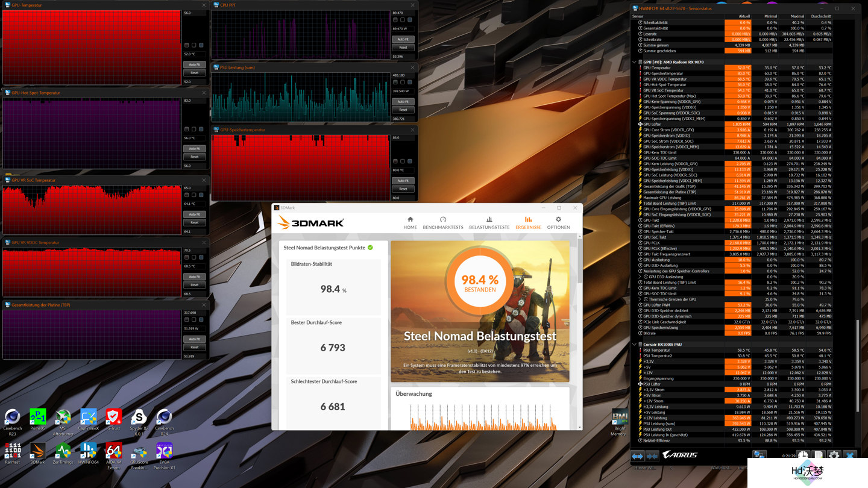The width and height of the screenshot is (868, 488).
Task: Open the ZenTimings desktop icon
Action: pos(63,453)
